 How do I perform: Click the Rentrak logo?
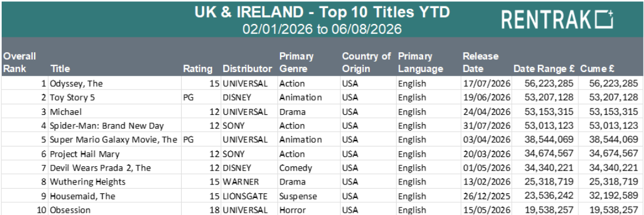click(557, 19)
